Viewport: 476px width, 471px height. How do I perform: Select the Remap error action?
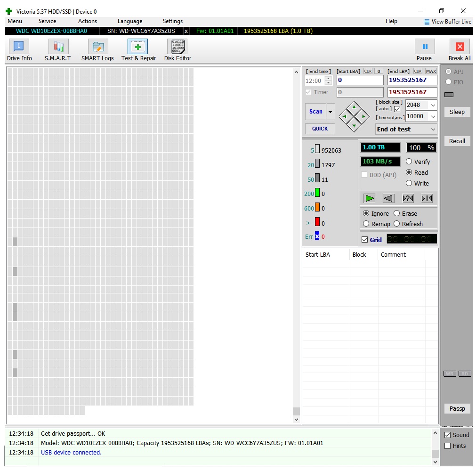366,224
